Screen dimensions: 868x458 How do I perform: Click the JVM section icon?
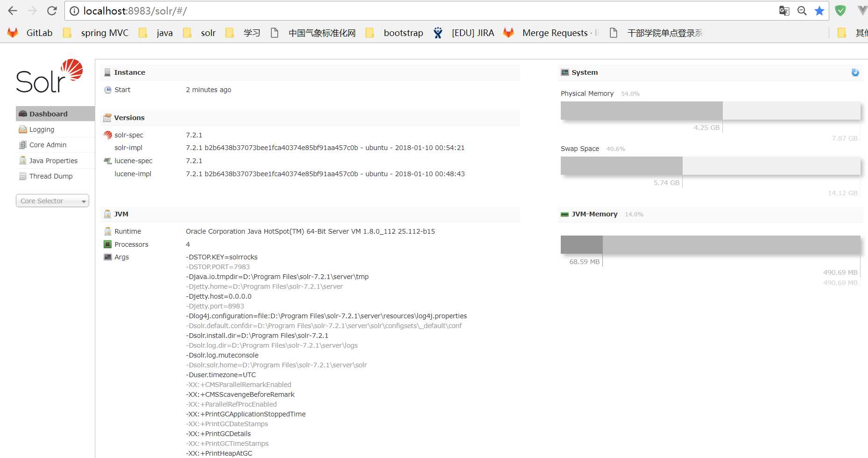(107, 214)
